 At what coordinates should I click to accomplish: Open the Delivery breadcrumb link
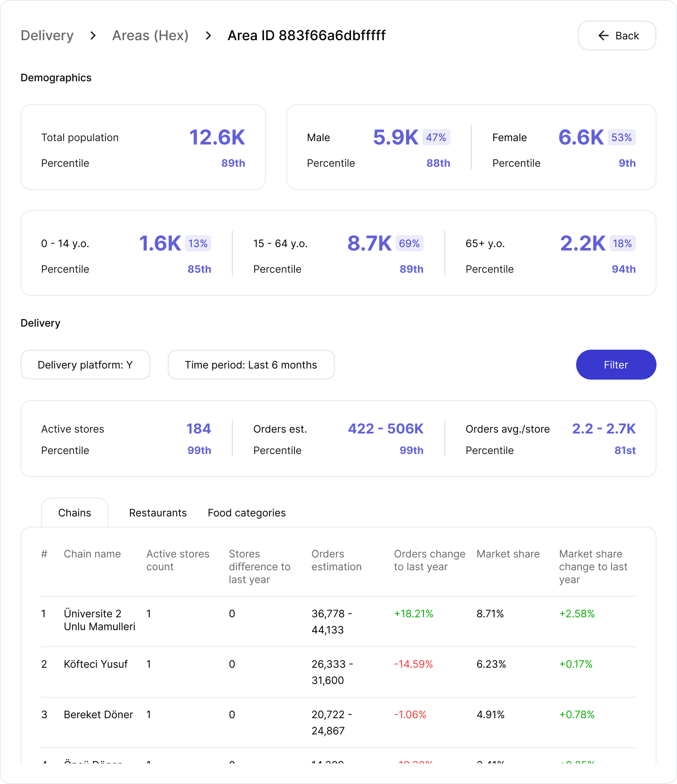[x=47, y=35]
